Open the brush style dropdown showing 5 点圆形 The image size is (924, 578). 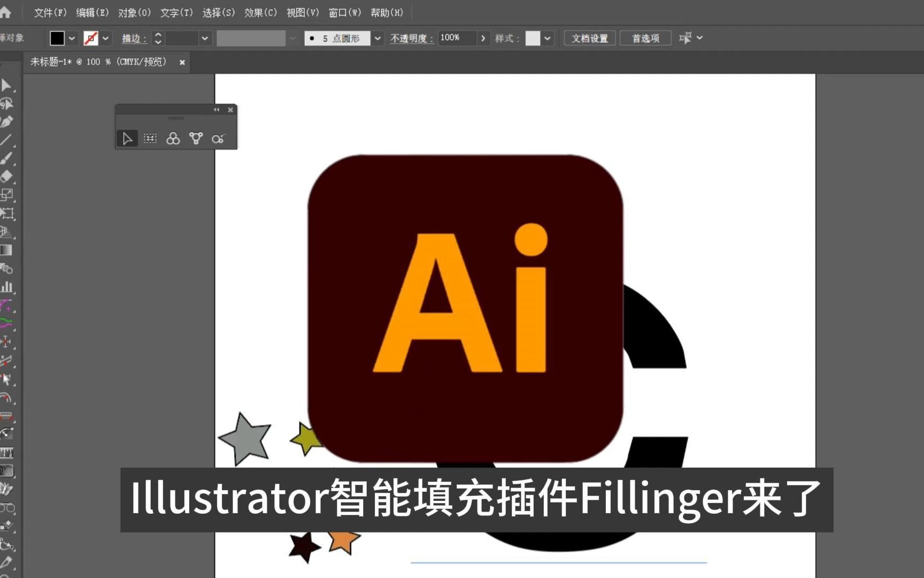(378, 38)
